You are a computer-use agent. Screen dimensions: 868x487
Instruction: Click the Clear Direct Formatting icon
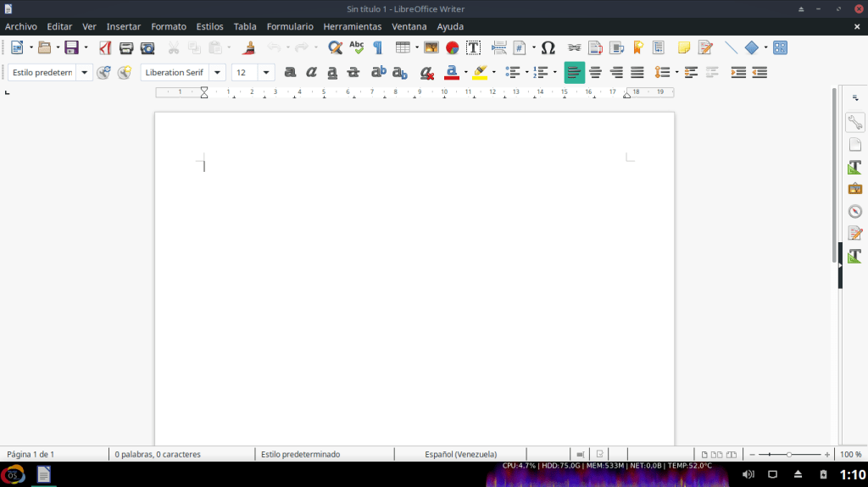click(x=427, y=73)
